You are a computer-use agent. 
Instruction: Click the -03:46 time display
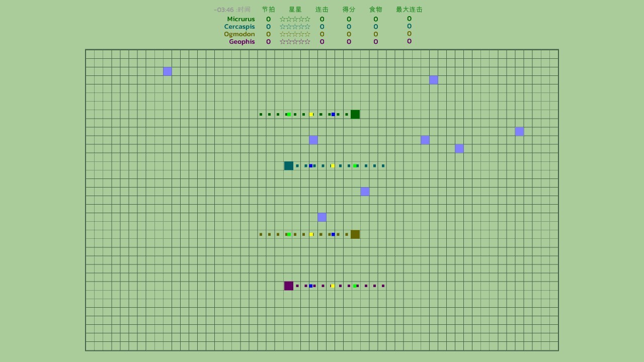224,10
